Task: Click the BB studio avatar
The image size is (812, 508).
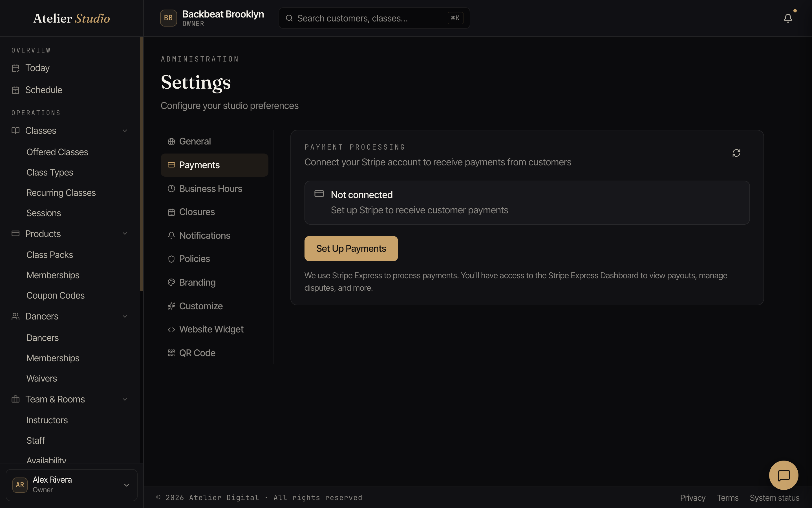Action: 168,18
